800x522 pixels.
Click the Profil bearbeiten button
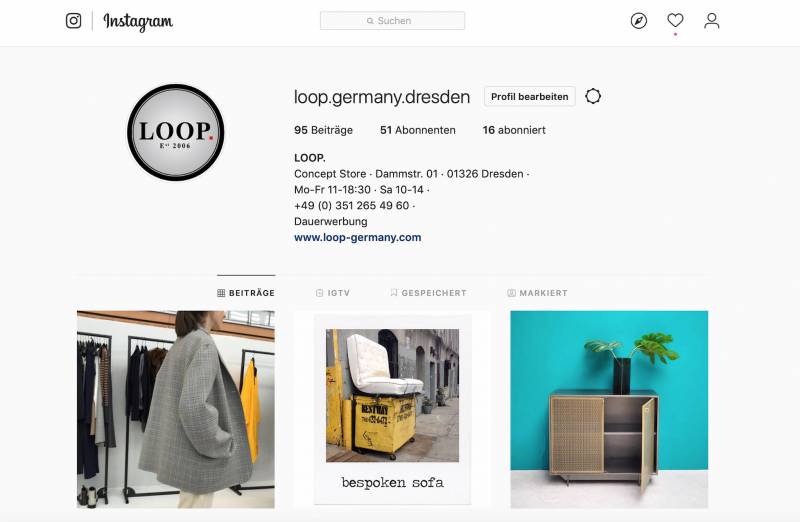point(530,96)
